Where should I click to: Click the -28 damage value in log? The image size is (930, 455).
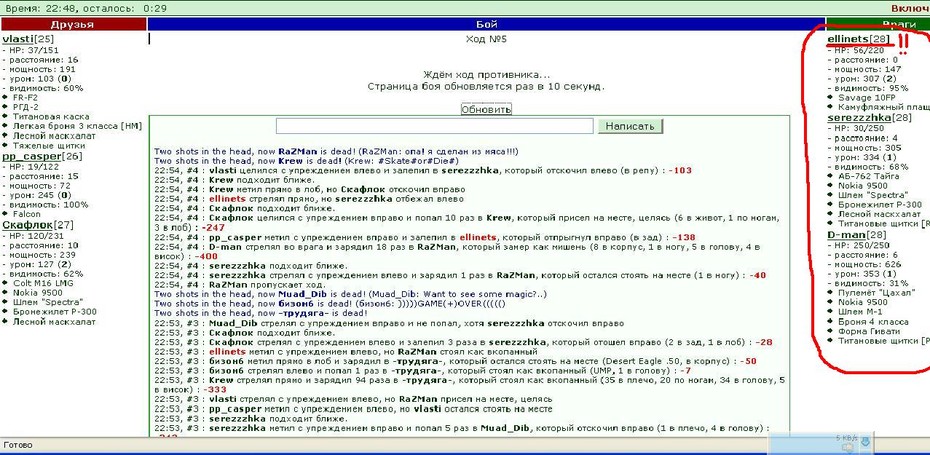[x=764, y=343]
